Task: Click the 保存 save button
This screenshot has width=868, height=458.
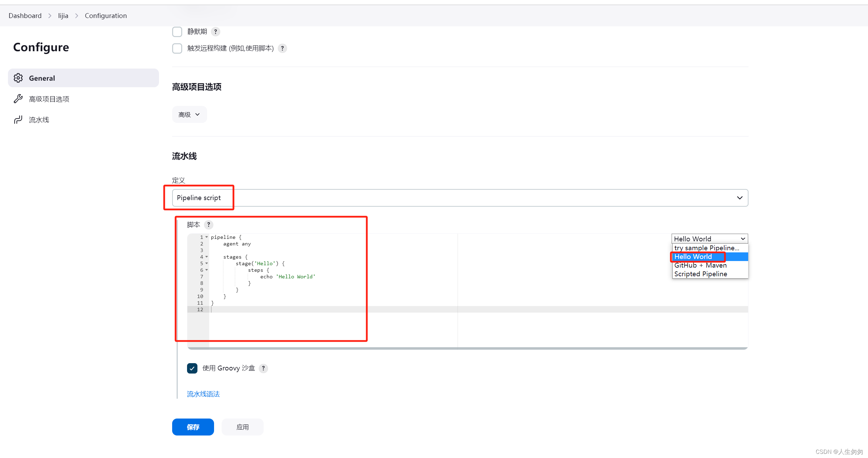Action: 193,427
